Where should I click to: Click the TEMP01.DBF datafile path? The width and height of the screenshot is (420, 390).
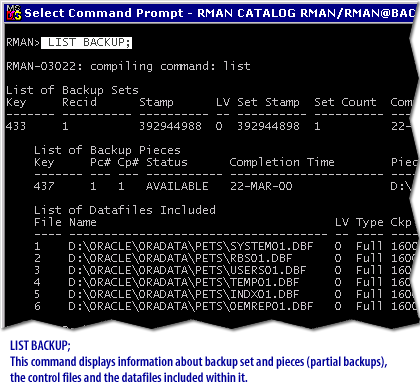[x=184, y=282]
